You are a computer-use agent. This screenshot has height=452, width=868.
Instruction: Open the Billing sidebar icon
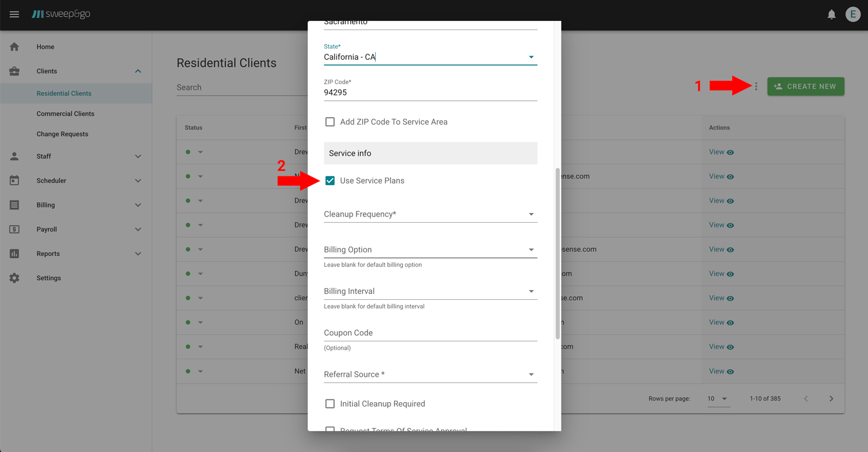pyautogui.click(x=14, y=205)
